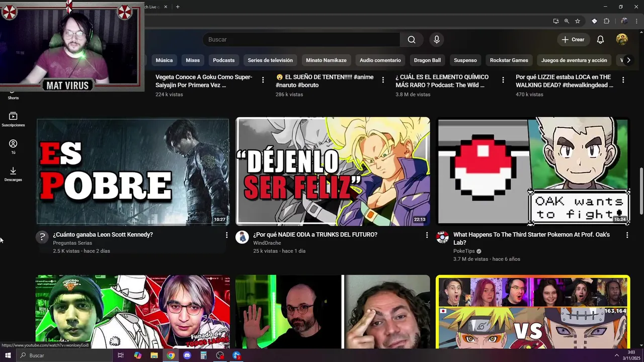Click the YouTube search magnifier button

pos(412,40)
